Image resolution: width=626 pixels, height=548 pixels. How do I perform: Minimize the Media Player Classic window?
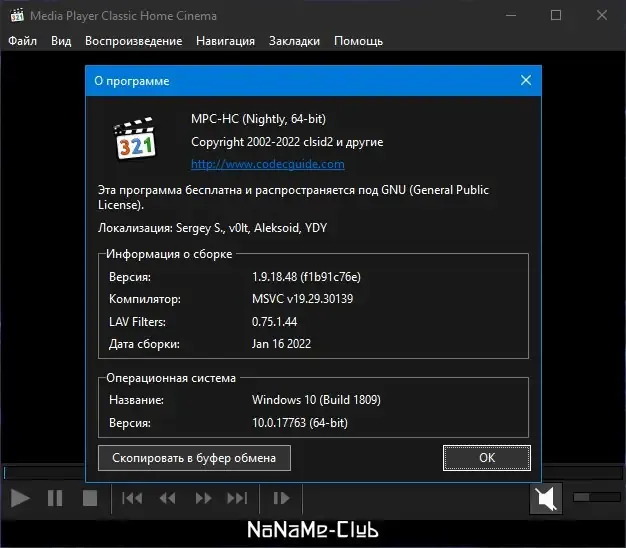511,16
